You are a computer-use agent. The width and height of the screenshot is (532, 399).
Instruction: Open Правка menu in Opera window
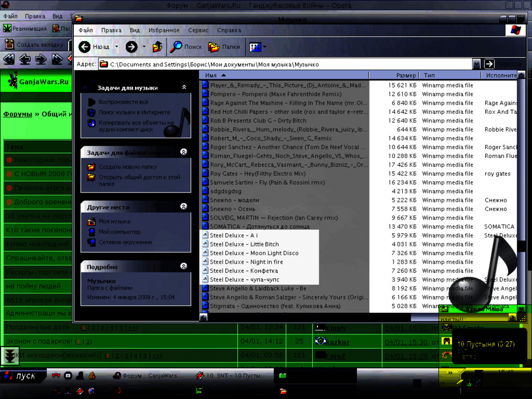click(35, 16)
